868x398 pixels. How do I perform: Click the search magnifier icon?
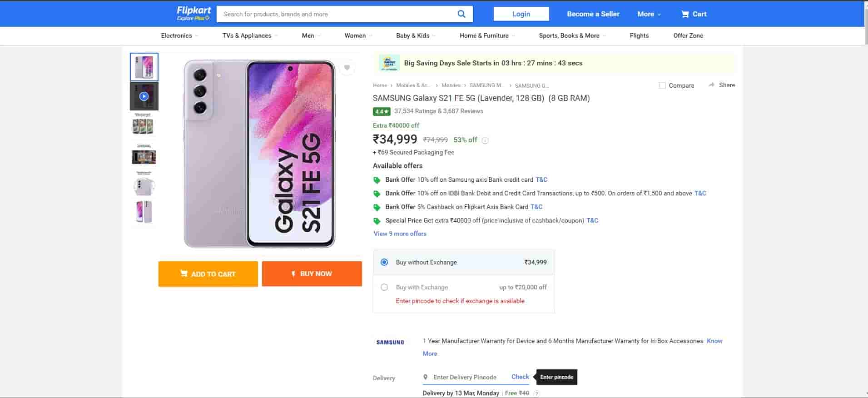tap(461, 14)
